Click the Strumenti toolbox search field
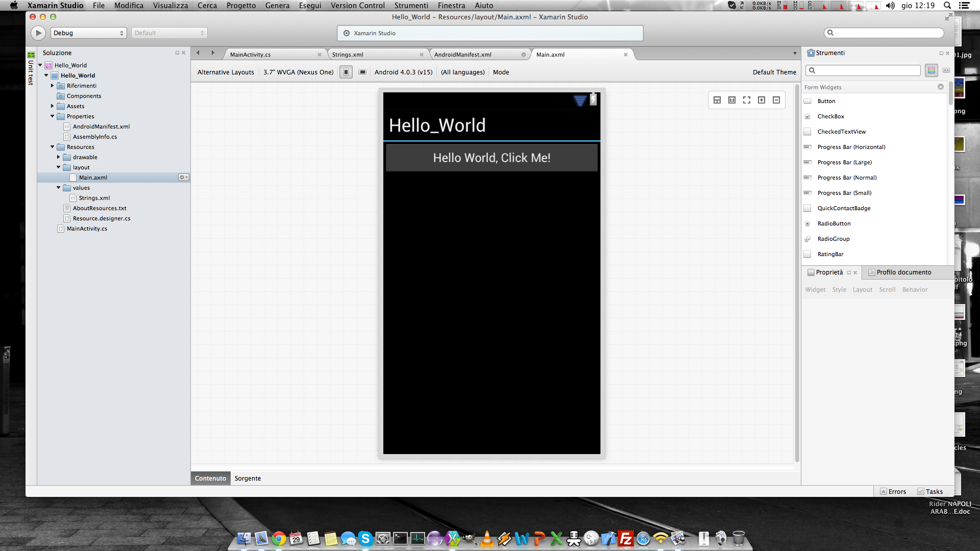 863,70
